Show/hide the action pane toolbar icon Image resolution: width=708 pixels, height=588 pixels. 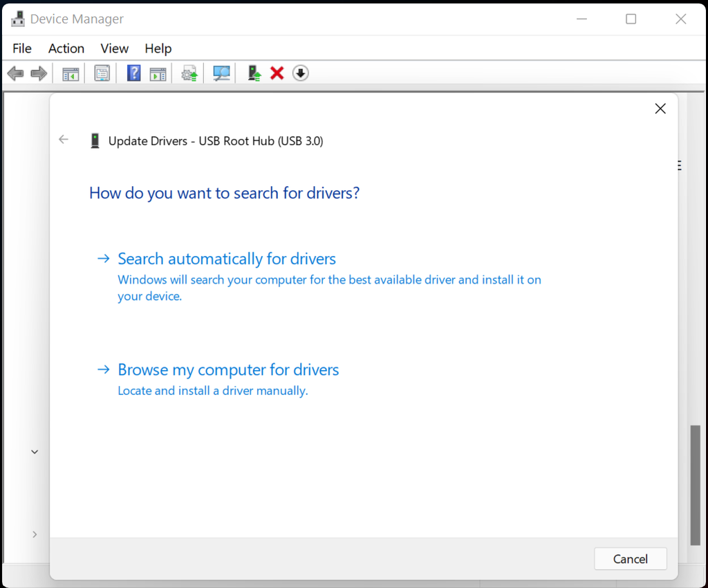click(x=158, y=73)
